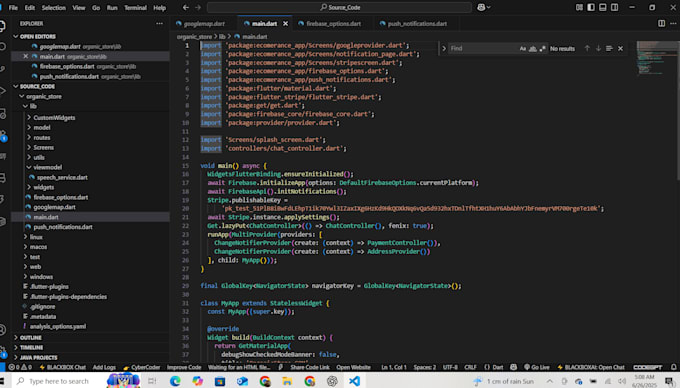
Task: Expand the JAVA PROJECTS section
Action: (38, 357)
